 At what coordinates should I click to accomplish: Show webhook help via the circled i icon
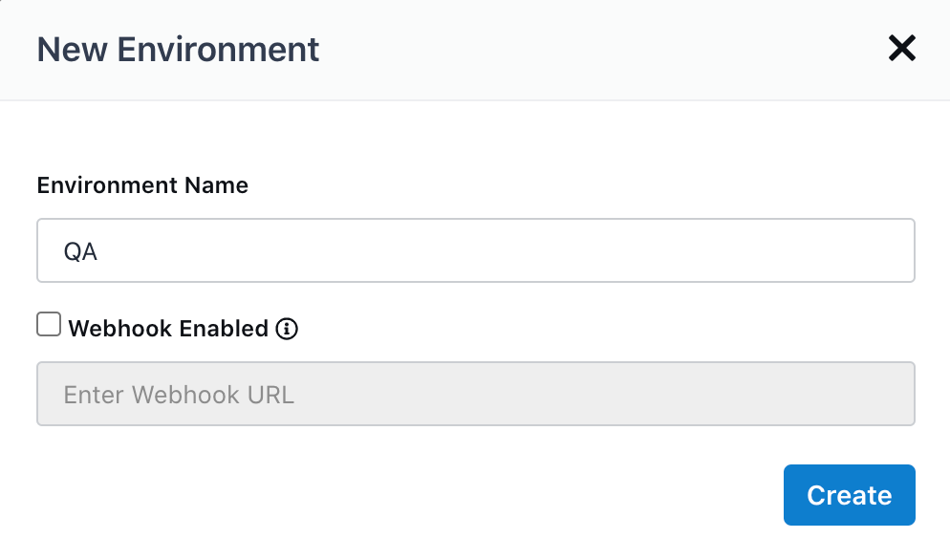pos(287,329)
